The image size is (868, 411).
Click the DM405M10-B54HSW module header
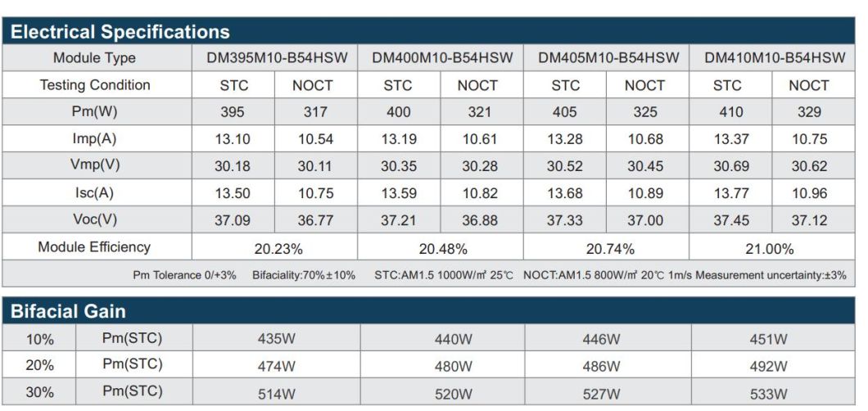pyautogui.click(x=608, y=58)
